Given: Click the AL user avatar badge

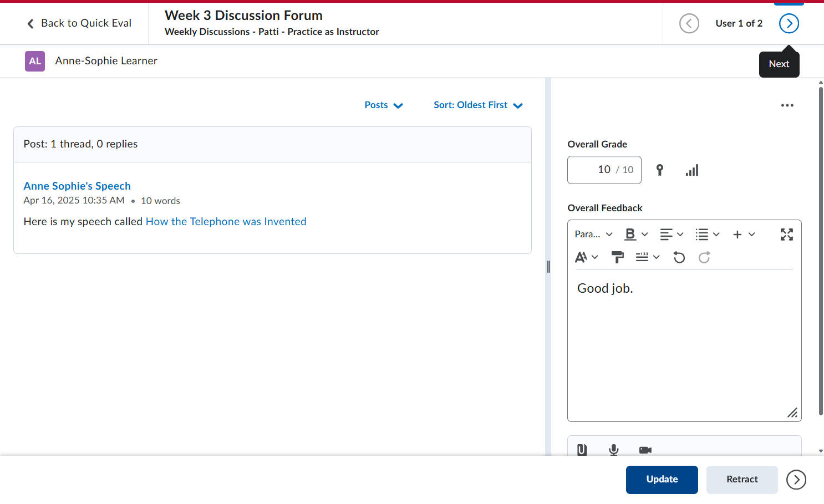Looking at the screenshot, I should point(35,61).
